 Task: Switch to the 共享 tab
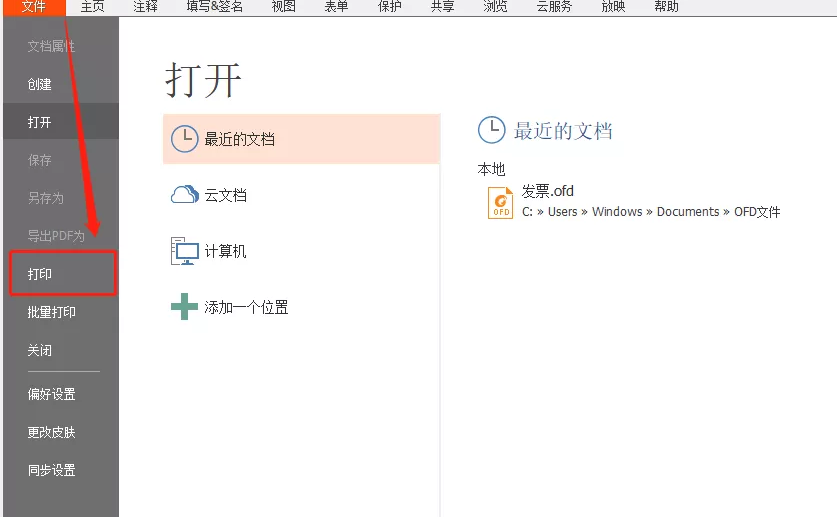pyautogui.click(x=443, y=7)
